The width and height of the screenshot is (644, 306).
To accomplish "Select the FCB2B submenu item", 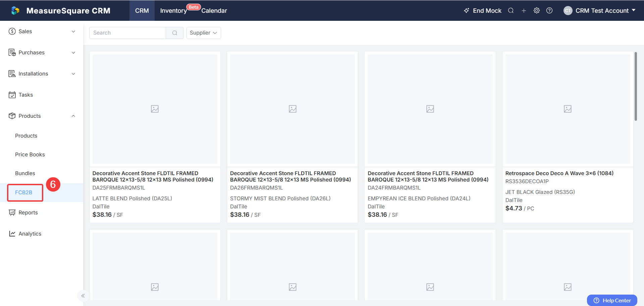I will (24, 192).
